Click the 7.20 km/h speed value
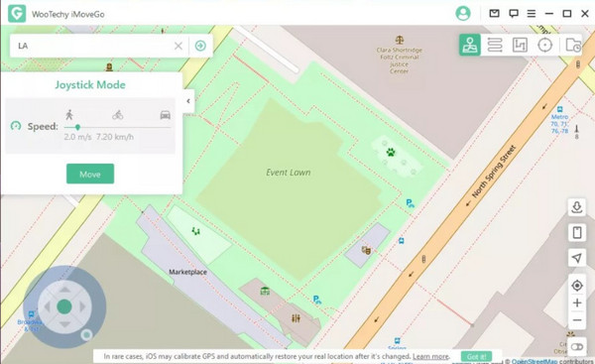The image size is (595, 364). tap(115, 137)
